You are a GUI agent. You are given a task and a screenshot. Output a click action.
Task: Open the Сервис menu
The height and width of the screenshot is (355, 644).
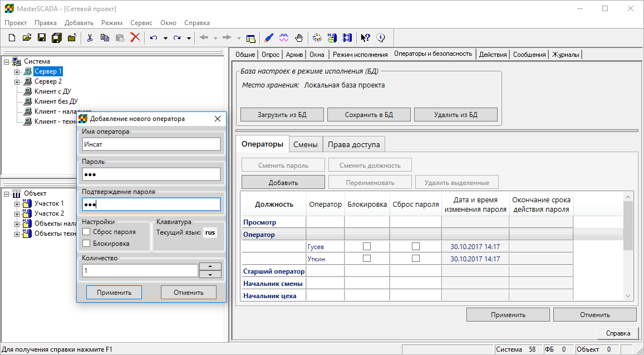coord(141,23)
